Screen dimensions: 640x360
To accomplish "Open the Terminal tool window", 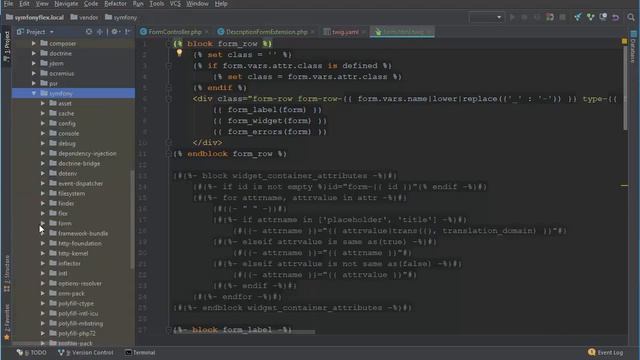I will [x=140, y=352].
